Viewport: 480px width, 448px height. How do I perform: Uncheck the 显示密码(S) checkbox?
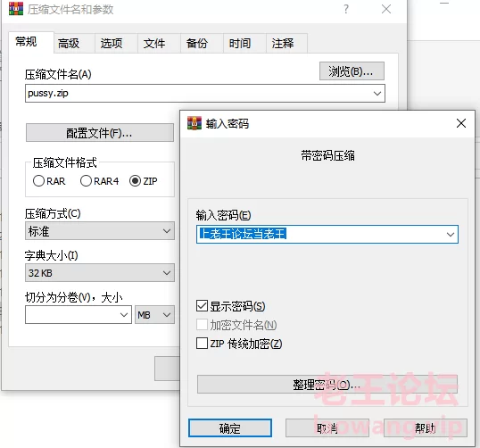[202, 305]
